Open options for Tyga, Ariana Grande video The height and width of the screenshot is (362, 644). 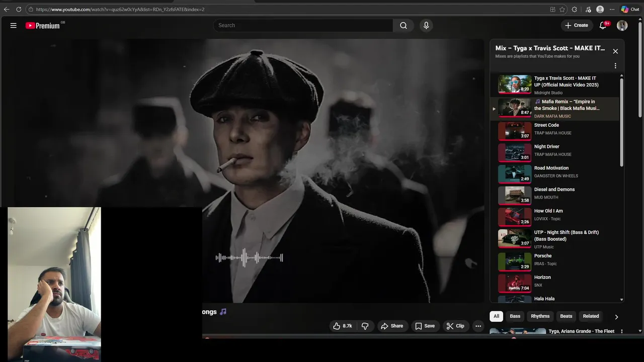pyautogui.click(x=622, y=332)
